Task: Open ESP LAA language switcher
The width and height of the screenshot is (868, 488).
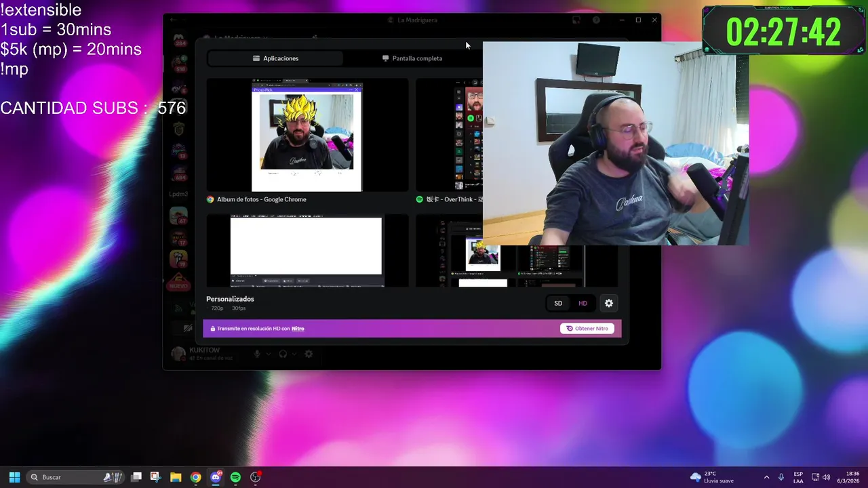Action: point(798,477)
